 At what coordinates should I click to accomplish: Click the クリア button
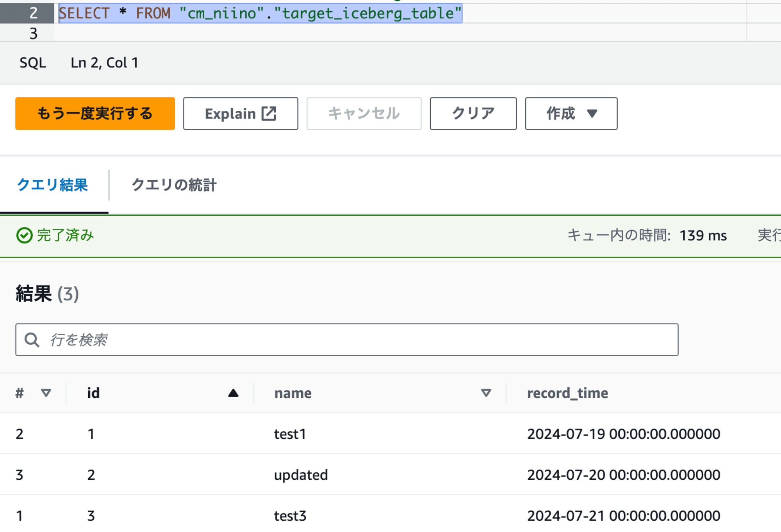pyautogui.click(x=473, y=114)
